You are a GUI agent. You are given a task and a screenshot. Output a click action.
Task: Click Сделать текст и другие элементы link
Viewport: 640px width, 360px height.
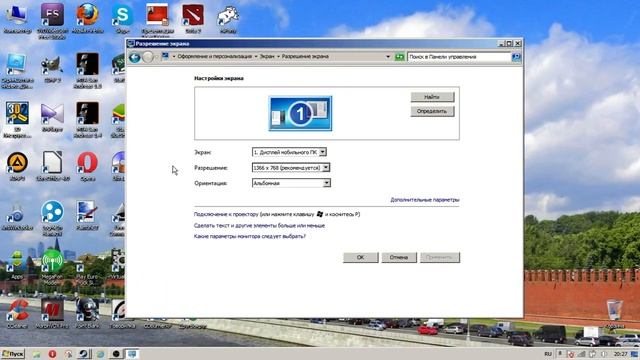point(259,225)
